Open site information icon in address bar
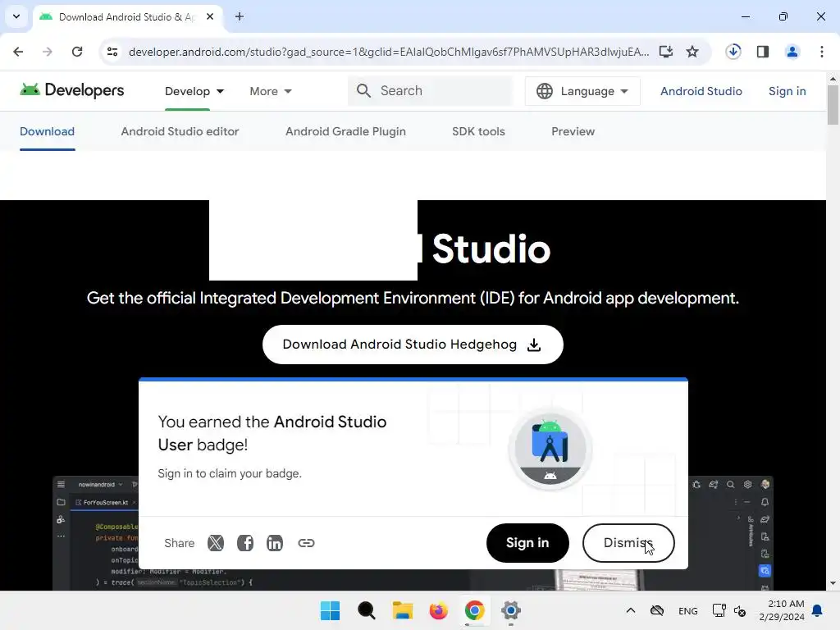The height and width of the screenshot is (630, 840). click(x=112, y=52)
